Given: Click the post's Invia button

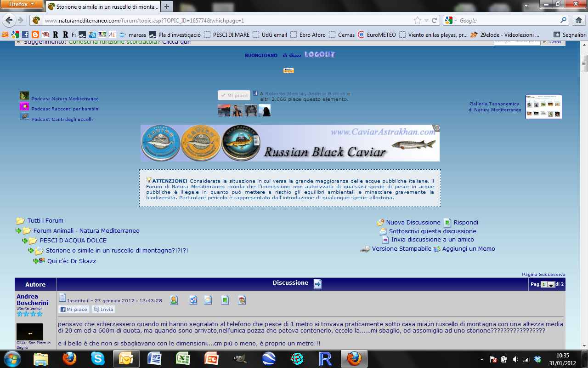Looking at the screenshot, I should [103, 309].
